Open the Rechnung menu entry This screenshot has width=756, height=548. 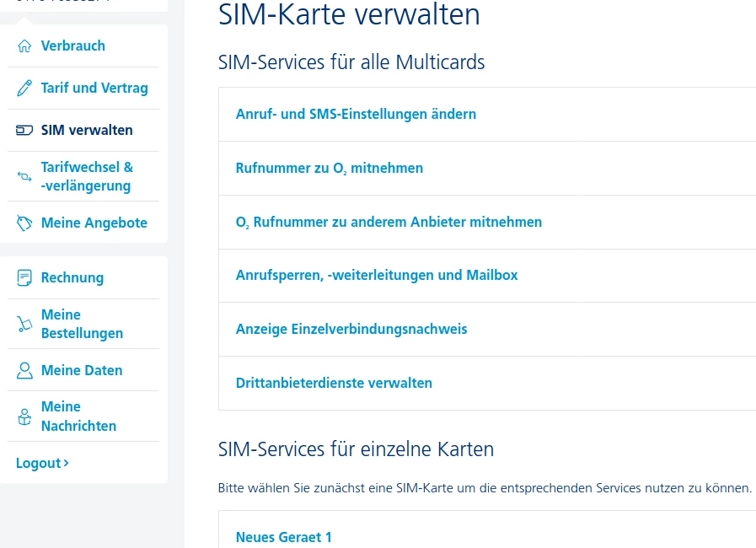(72, 277)
